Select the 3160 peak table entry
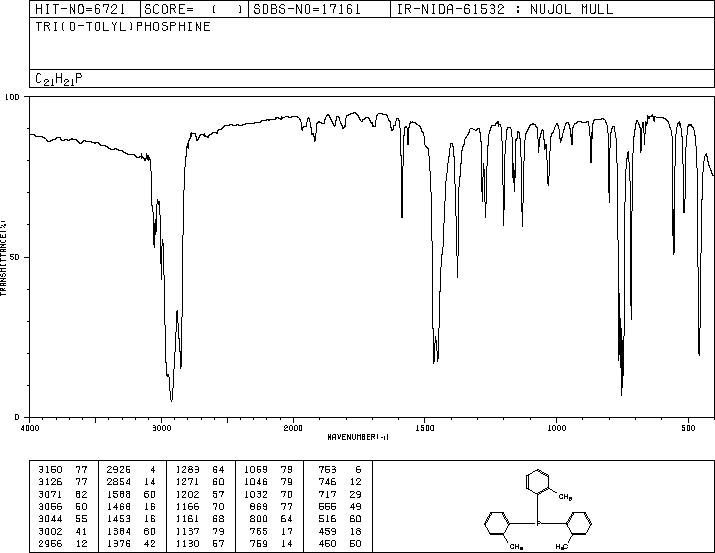Screen dimensions: 715x553 [63, 469]
